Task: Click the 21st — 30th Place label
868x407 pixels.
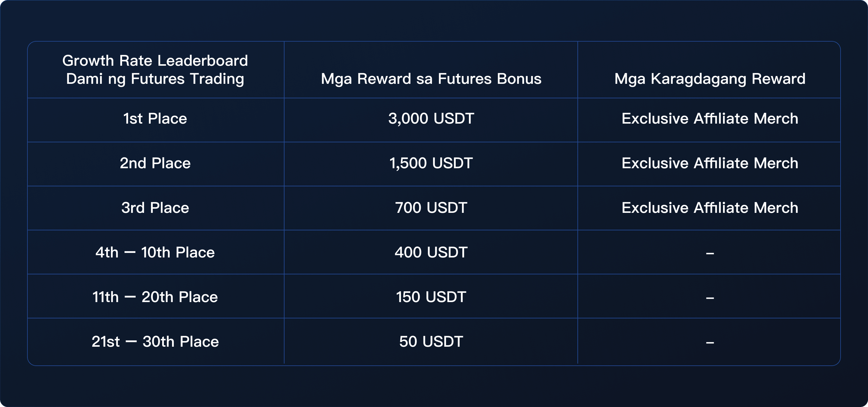Action: (x=155, y=342)
